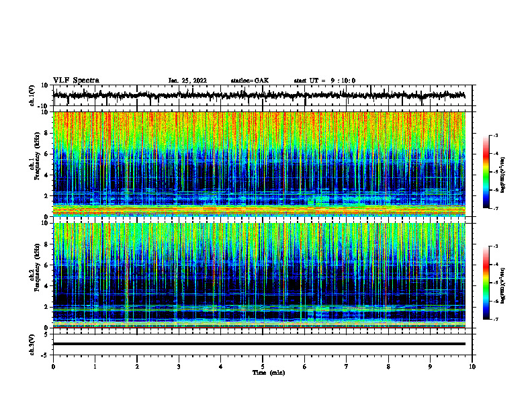The width and height of the screenshot is (532, 411).
Task: Click inside the ch.1 spectrogram panel
Action: point(259,164)
